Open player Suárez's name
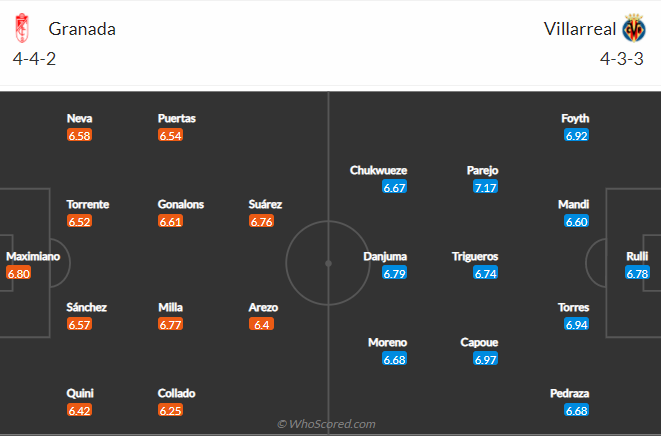Viewport: 661px width, 436px height. [265, 205]
